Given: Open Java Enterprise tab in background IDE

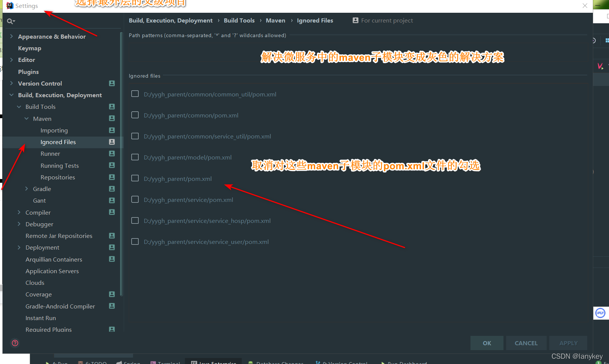Looking at the screenshot, I should point(214,362).
